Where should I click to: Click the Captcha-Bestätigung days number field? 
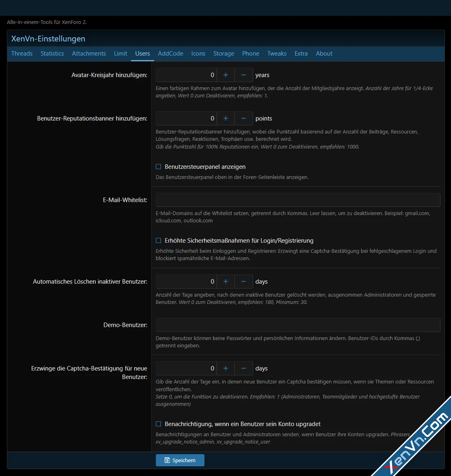pyautogui.click(x=186, y=368)
